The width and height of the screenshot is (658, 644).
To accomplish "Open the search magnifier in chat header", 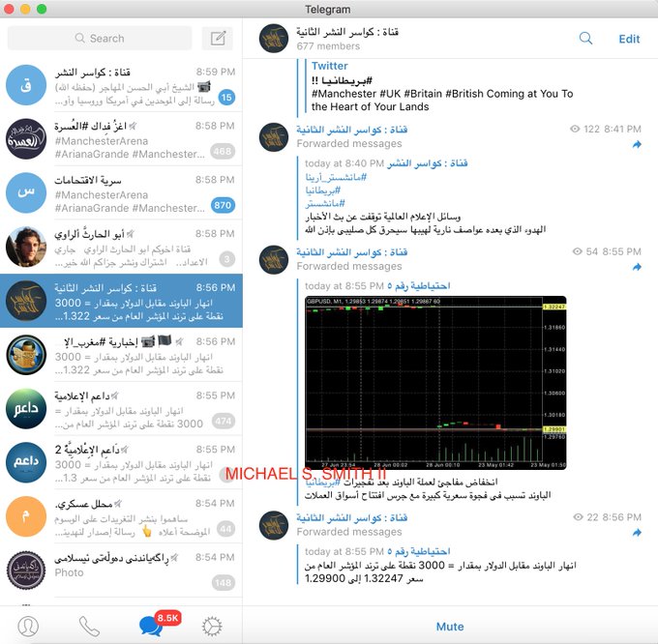I will [585, 39].
